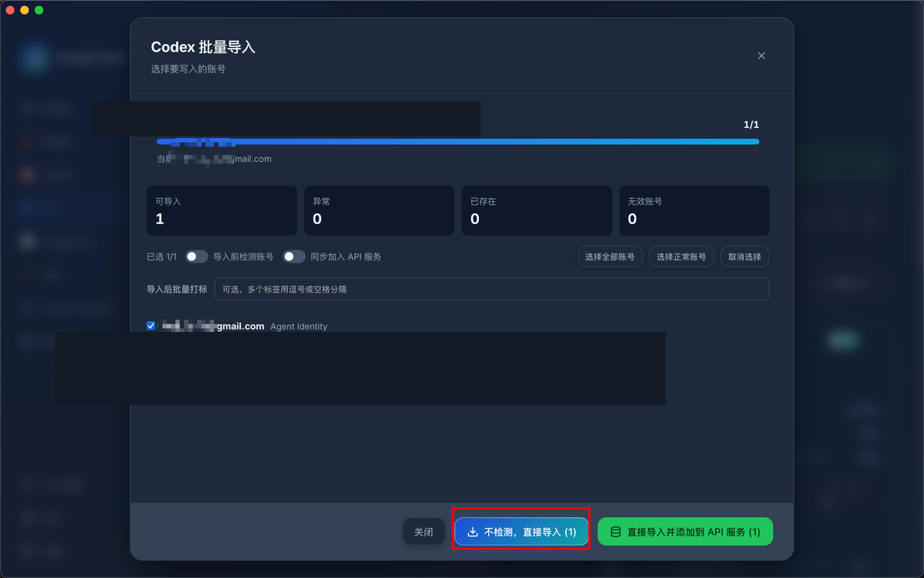The image size is (924, 578).
Task: Click the 无效账号 count card
Action: tap(695, 210)
